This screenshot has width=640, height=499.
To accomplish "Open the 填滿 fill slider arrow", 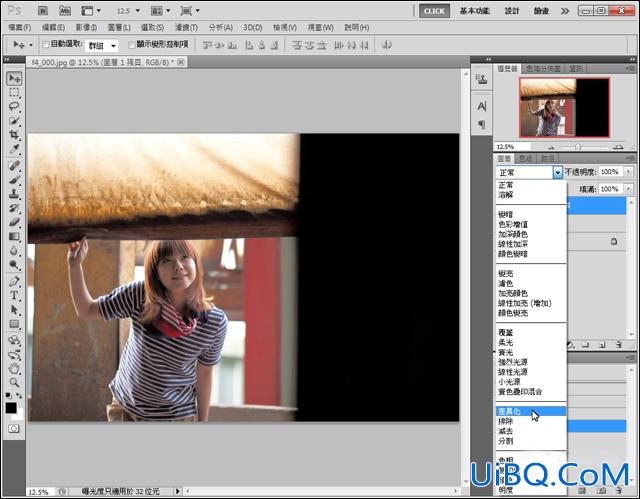I will click(x=629, y=189).
